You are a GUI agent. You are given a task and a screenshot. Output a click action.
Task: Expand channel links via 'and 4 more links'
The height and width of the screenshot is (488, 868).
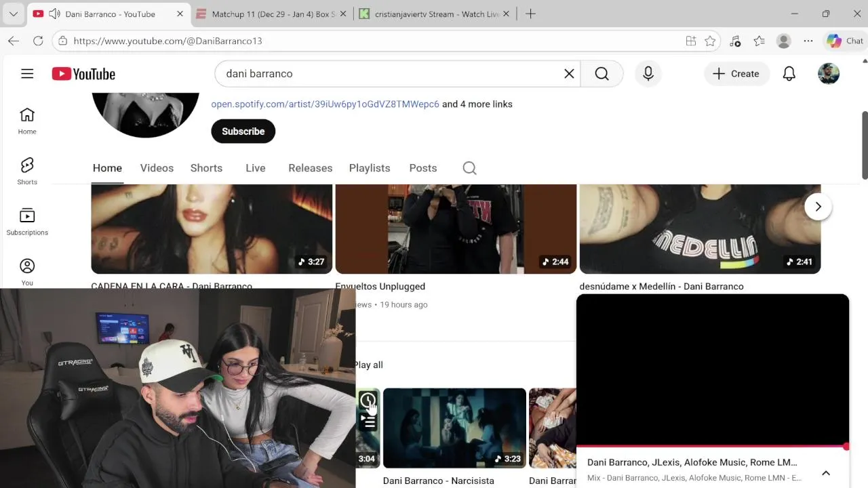tap(477, 104)
